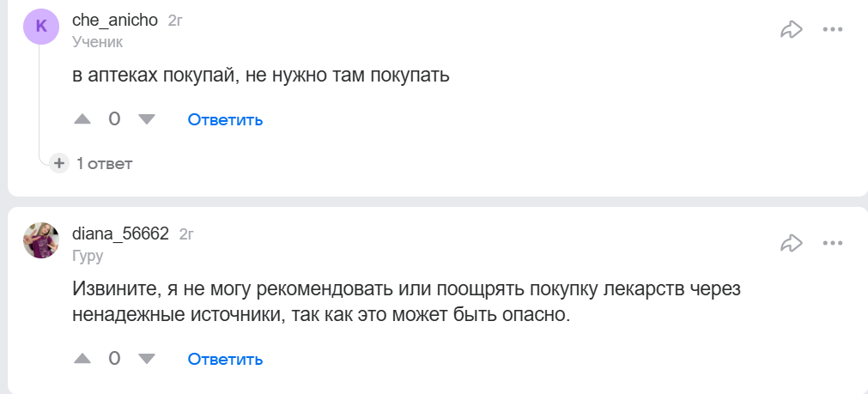
Task: Reply to che_anicho via "Ответить"
Action: (x=225, y=119)
